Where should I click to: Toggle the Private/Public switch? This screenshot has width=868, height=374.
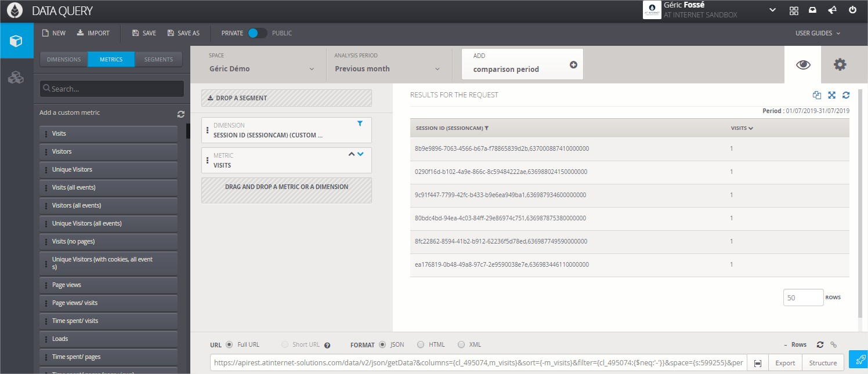tap(257, 33)
